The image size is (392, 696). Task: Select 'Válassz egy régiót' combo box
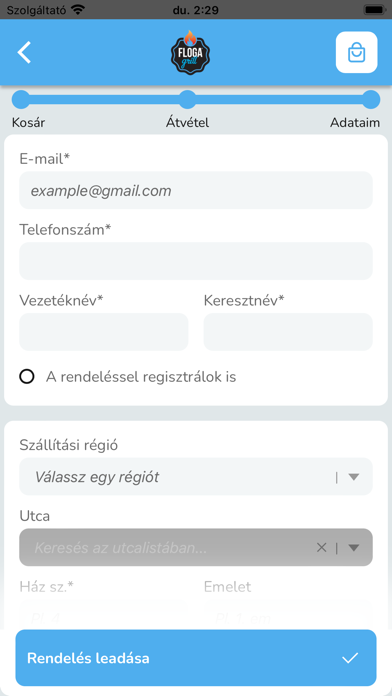coord(196,477)
